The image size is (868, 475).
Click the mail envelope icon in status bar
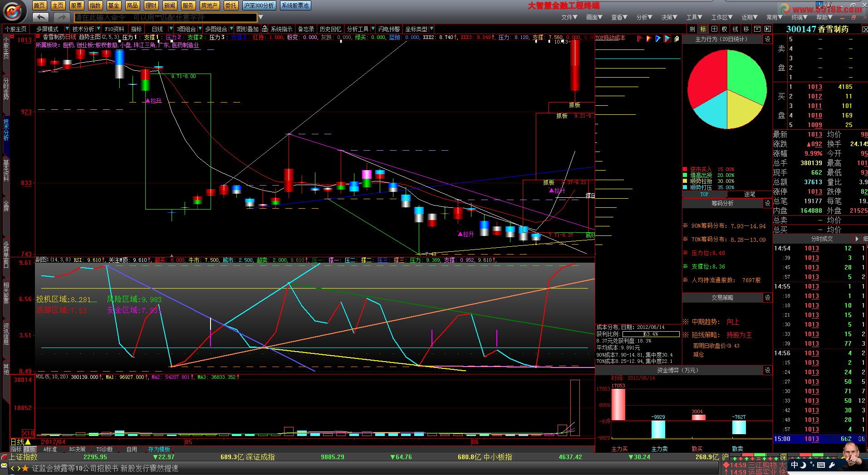[4, 466]
